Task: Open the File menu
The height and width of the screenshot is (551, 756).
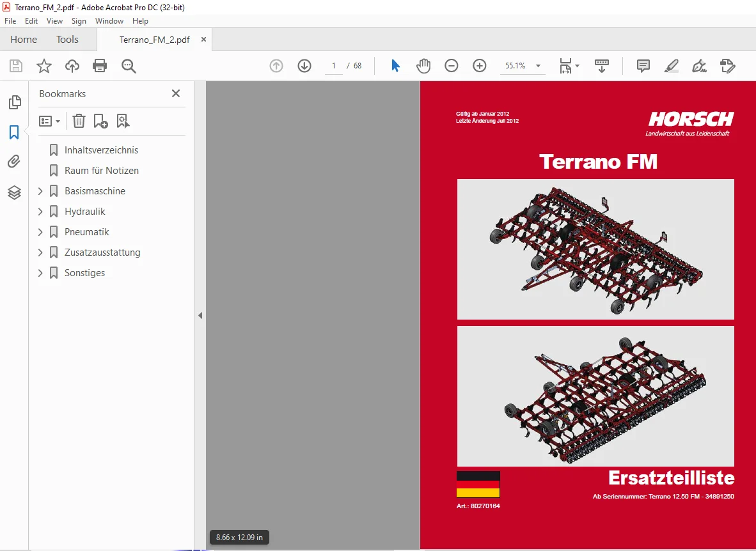Action: tap(10, 21)
